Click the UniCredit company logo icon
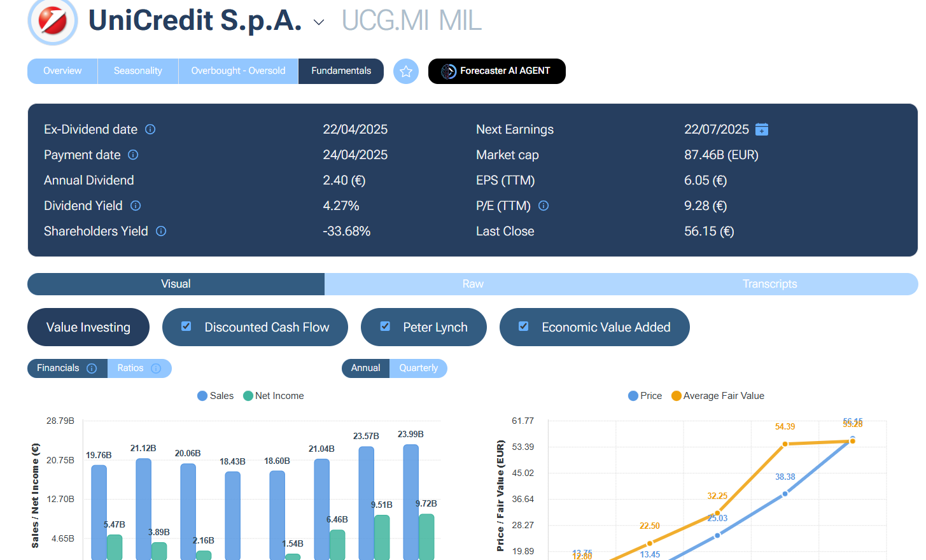 [x=52, y=22]
